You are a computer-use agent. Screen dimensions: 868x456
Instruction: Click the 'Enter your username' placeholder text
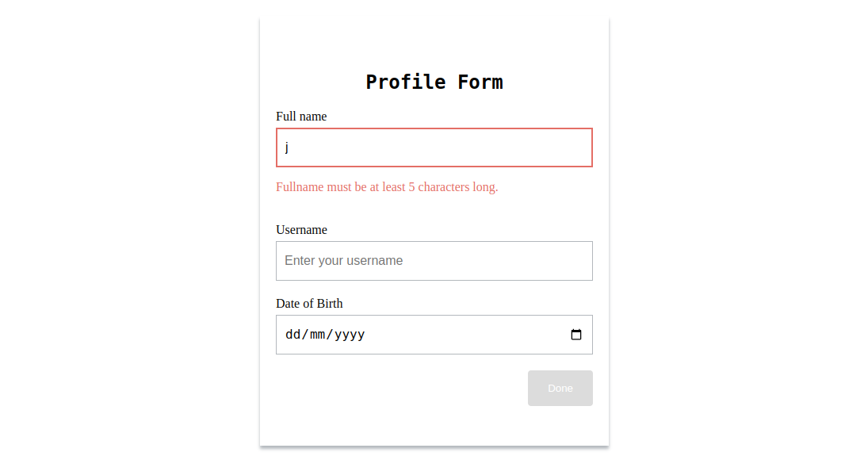(x=343, y=260)
